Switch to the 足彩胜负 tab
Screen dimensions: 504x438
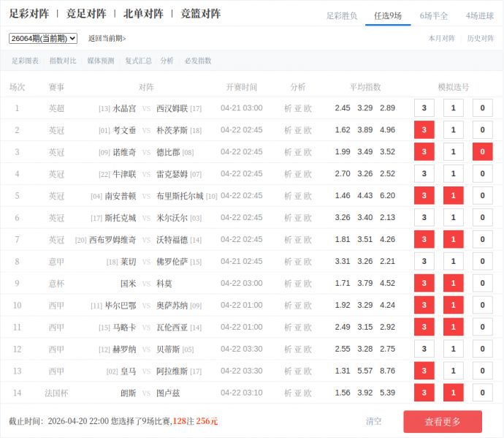coord(341,15)
